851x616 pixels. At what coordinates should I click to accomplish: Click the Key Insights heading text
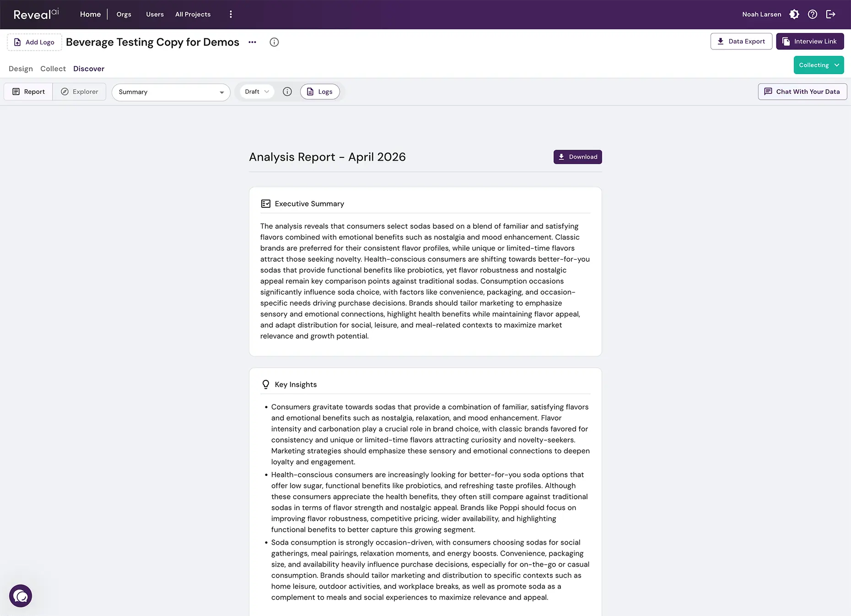coord(296,384)
